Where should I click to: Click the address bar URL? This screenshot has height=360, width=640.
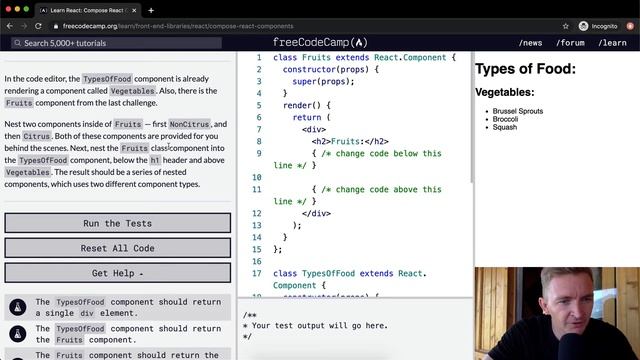pos(178,26)
